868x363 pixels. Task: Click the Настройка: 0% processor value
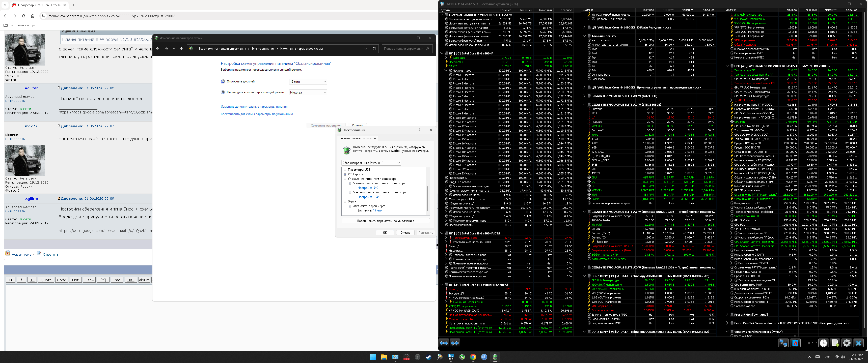[x=368, y=188]
